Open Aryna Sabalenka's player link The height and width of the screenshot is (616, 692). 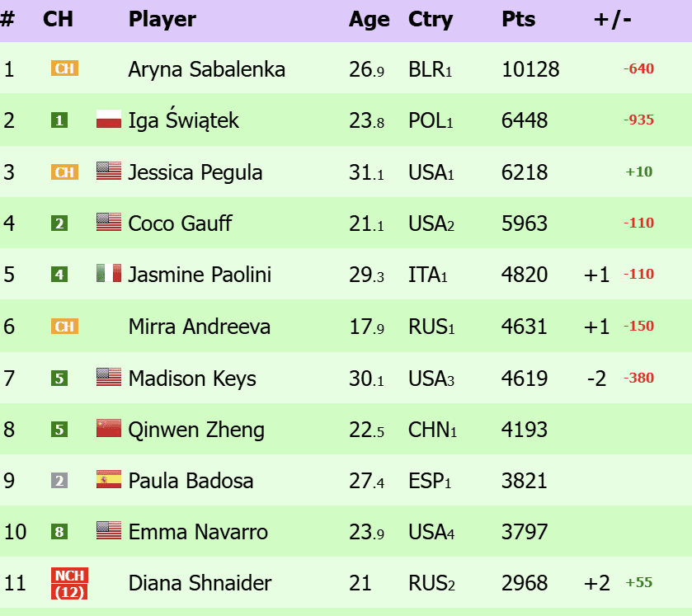[206, 69]
